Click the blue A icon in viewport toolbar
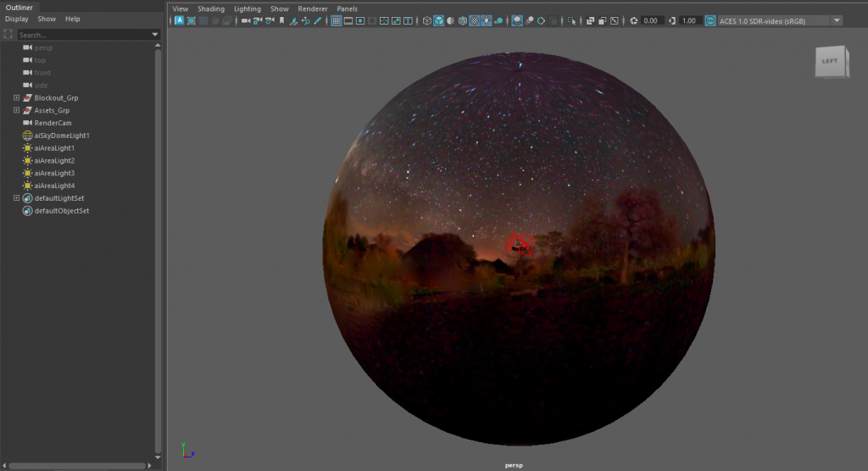Screen dimensions: 868x471 180,20
